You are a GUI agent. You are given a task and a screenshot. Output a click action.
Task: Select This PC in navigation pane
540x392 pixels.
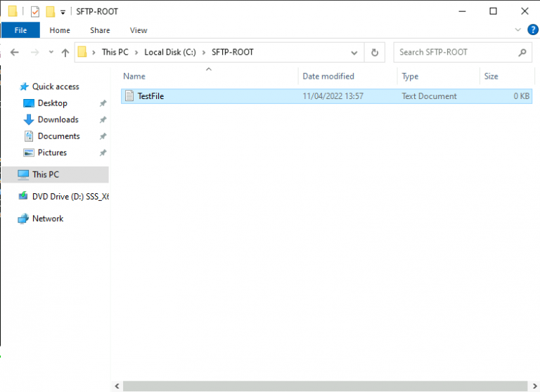pos(55,174)
